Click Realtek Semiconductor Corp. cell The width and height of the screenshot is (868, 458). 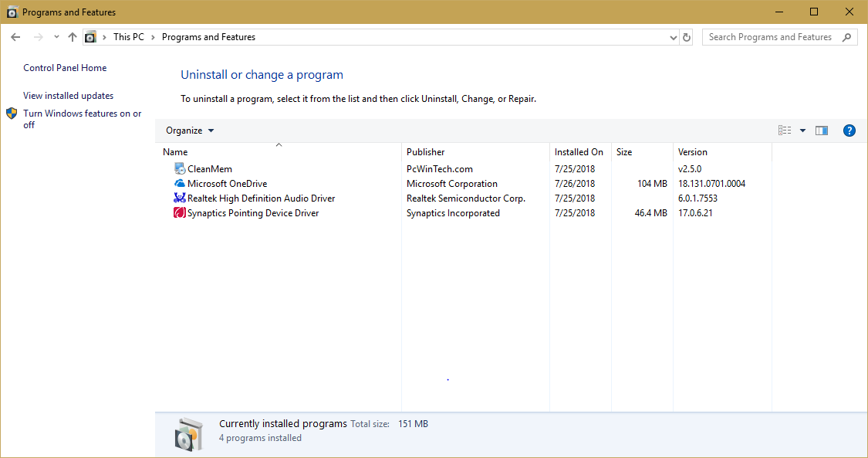click(x=466, y=198)
